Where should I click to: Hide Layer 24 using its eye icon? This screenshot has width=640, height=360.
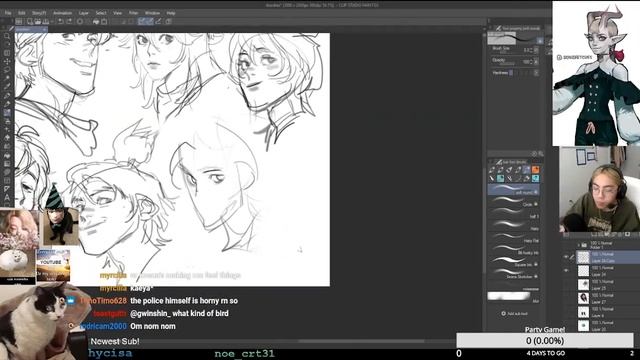tap(566, 271)
